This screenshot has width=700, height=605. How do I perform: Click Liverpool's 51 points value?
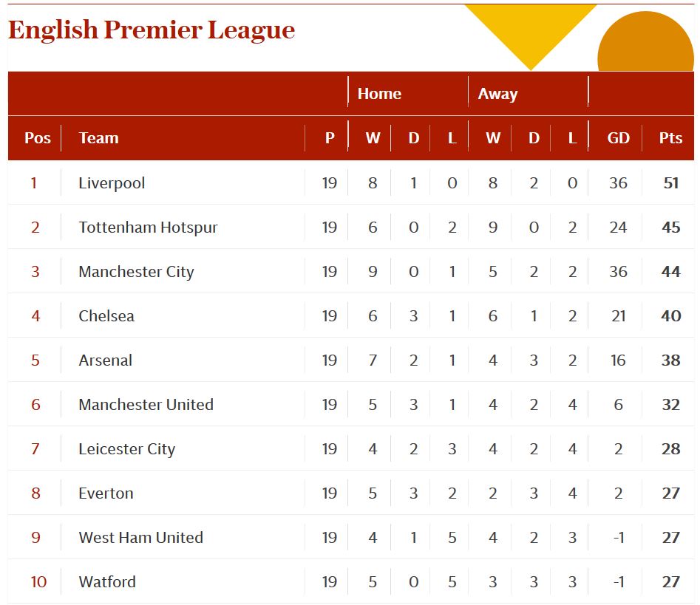pos(670,183)
